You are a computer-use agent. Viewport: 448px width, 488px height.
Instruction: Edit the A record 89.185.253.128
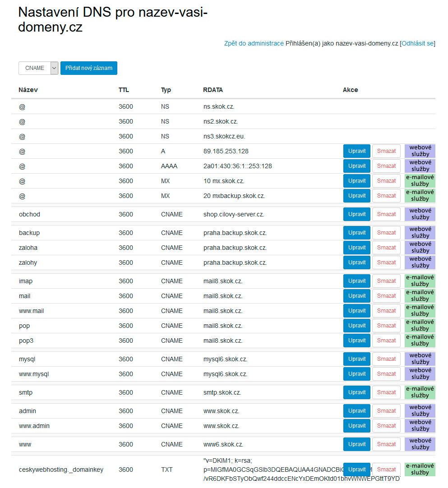coord(357,151)
